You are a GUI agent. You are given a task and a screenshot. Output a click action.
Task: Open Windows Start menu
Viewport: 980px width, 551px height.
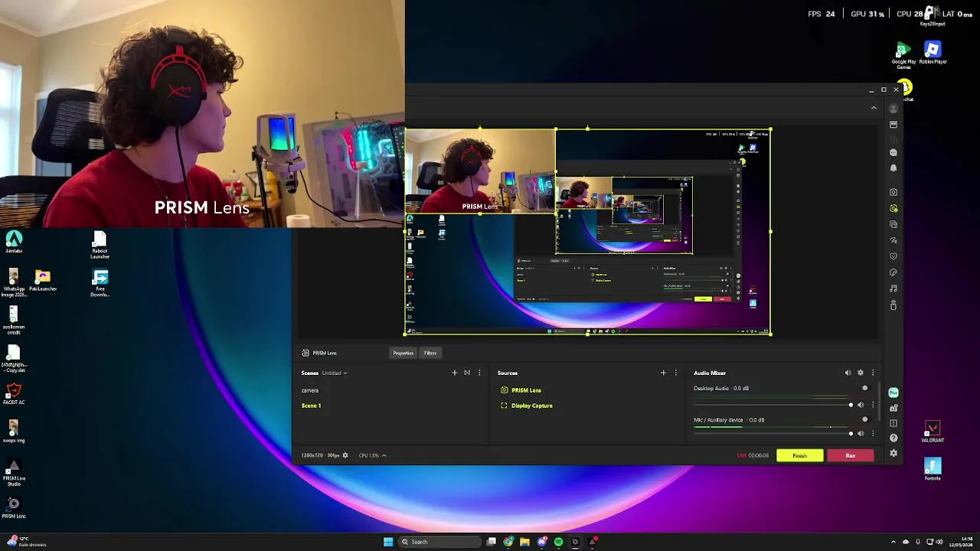388,542
